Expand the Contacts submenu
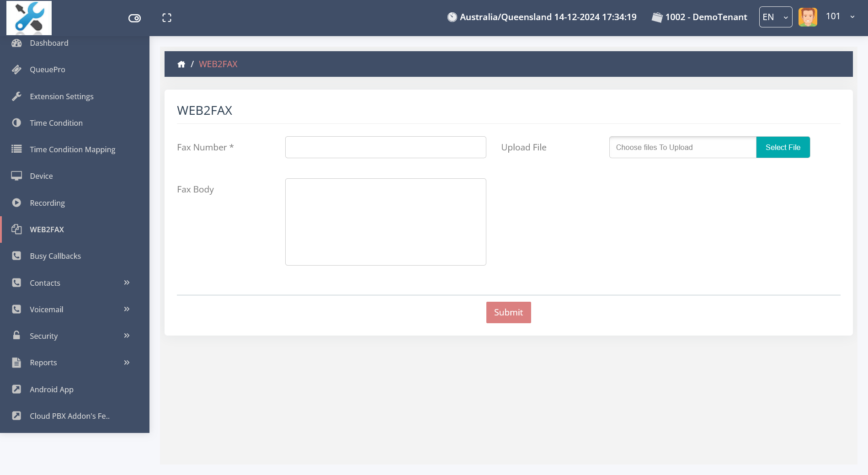868x475 pixels. tap(127, 283)
